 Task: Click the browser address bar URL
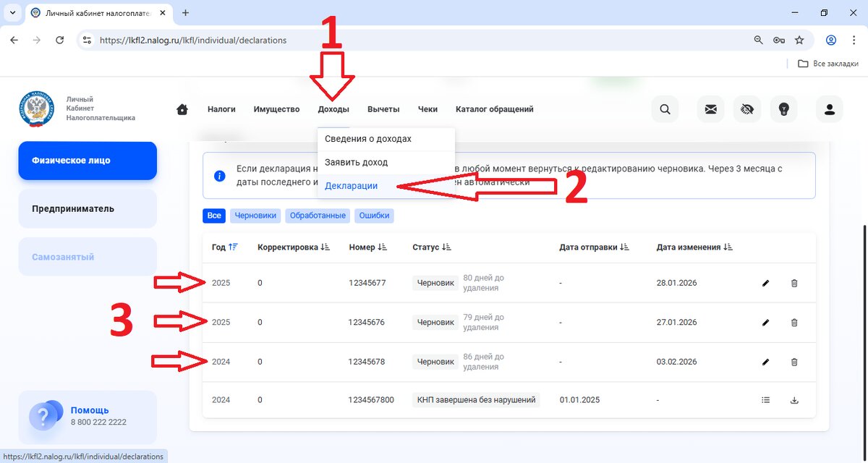click(x=193, y=41)
